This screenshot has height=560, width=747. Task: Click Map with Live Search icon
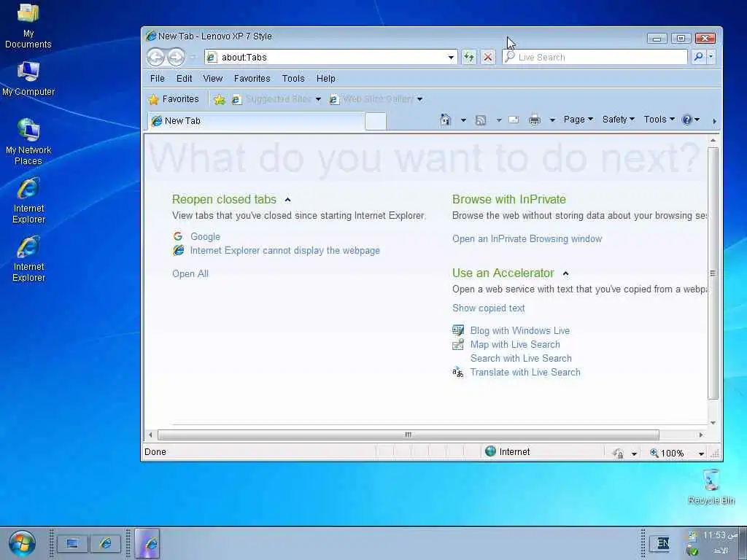[458, 344]
